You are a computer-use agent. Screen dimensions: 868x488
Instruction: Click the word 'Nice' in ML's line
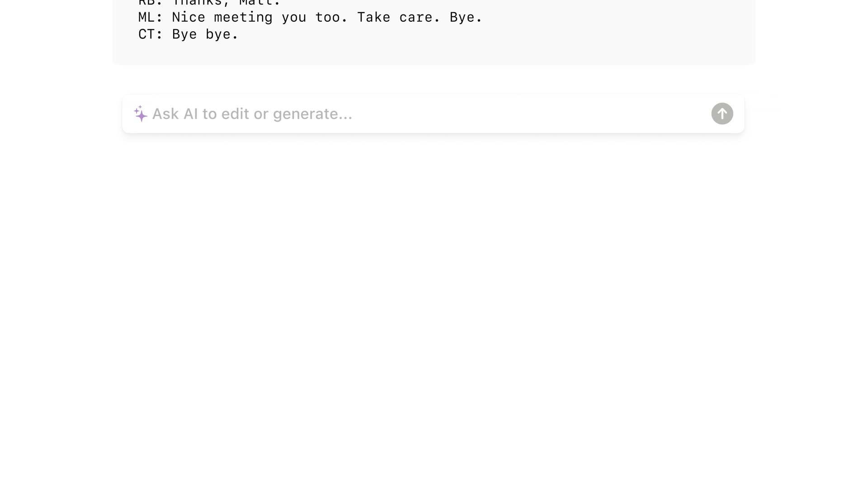point(189,17)
